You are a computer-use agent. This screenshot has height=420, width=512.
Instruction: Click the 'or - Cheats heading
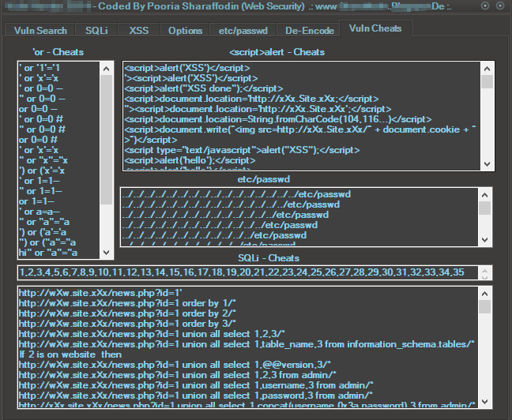(x=58, y=52)
